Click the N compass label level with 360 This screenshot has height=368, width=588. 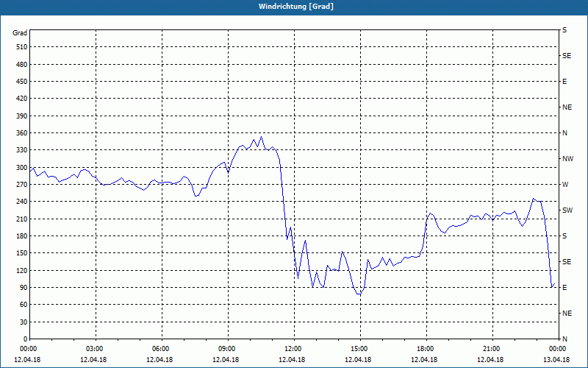tap(564, 133)
